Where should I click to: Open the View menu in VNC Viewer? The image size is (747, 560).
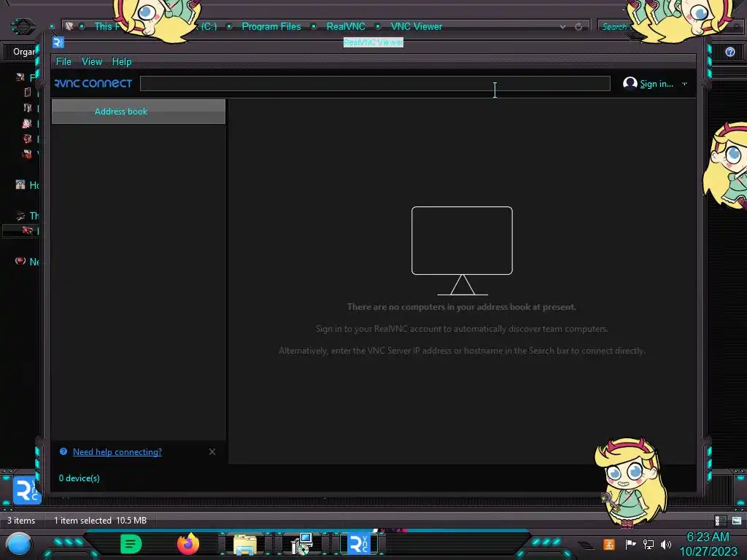(x=91, y=61)
